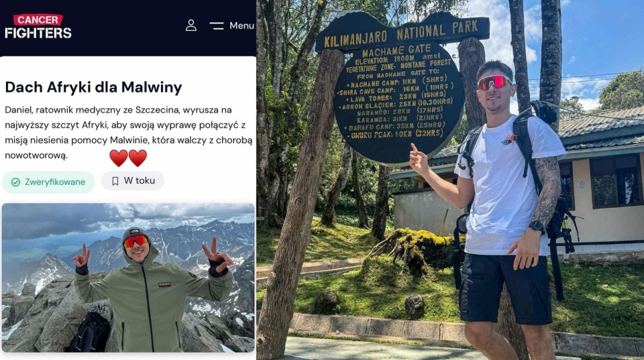
Task: Click the dark navy header bar
Action: (x=128, y=28)
